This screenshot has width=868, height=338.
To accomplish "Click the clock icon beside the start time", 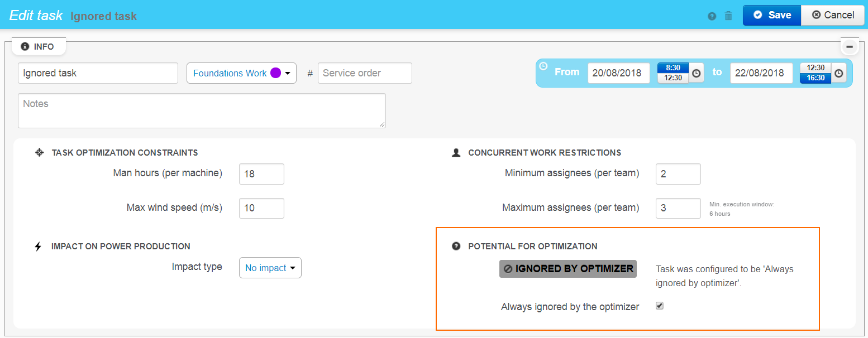I will [x=697, y=73].
